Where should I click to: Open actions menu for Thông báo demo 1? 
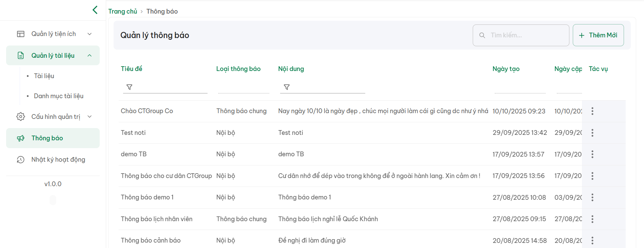592,197
